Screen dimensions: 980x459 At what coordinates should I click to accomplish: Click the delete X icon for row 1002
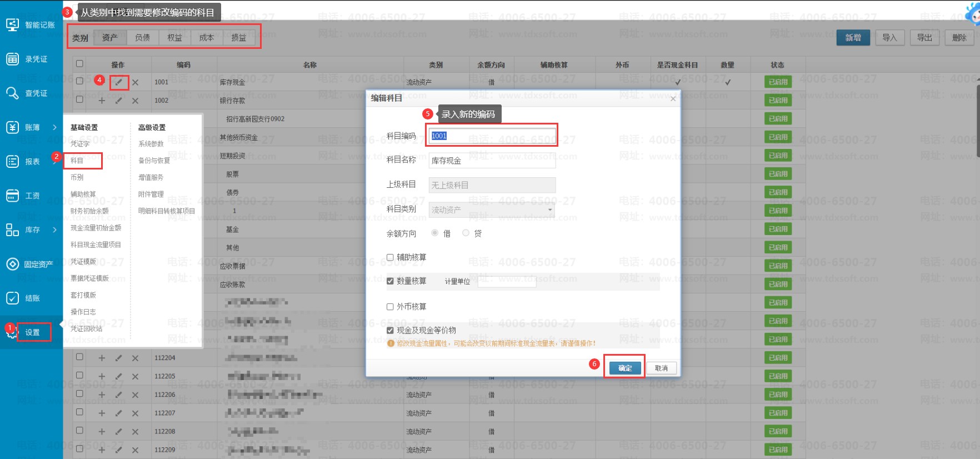(x=135, y=101)
